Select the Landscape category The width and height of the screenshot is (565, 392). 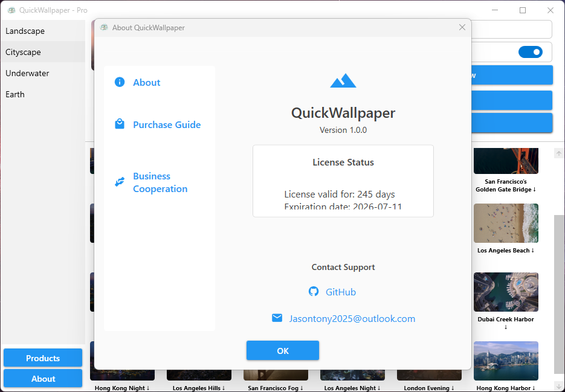pos(42,31)
